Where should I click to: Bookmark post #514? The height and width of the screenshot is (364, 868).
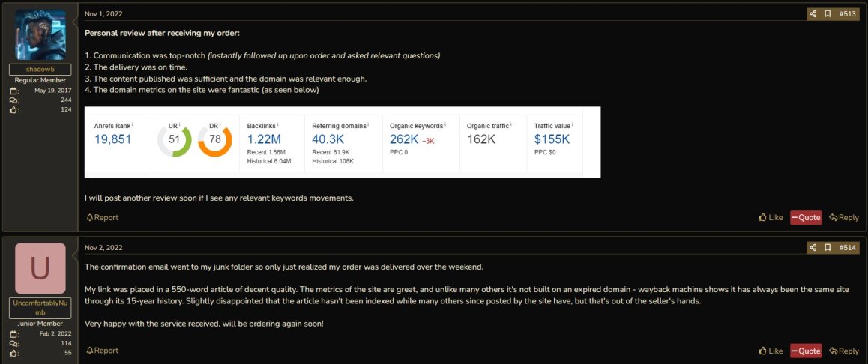tap(828, 247)
